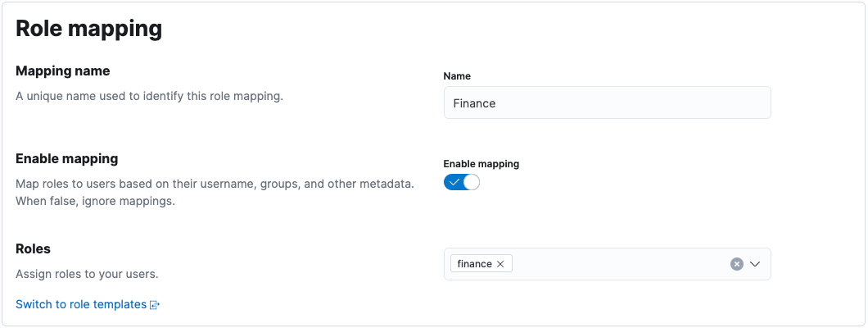Switch to role templates
868x328 pixels.
[x=81, y=304]
